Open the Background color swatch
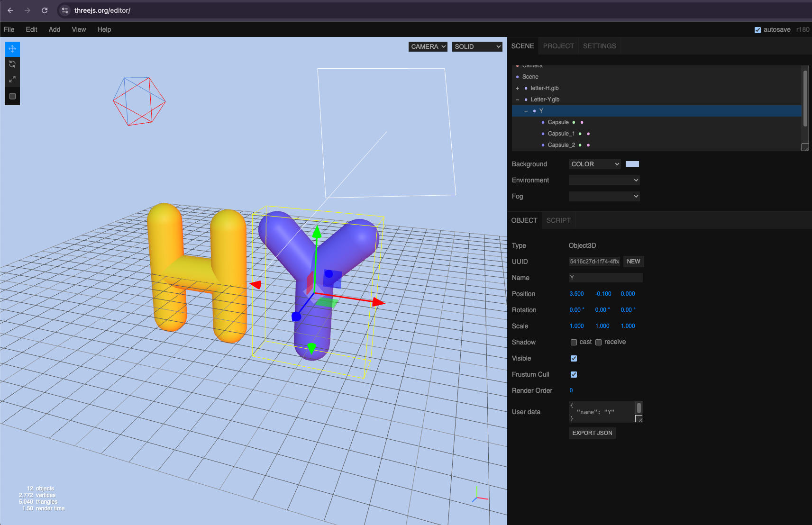The height and width of the screenshot is (525, 812). [x=632, y=164]
